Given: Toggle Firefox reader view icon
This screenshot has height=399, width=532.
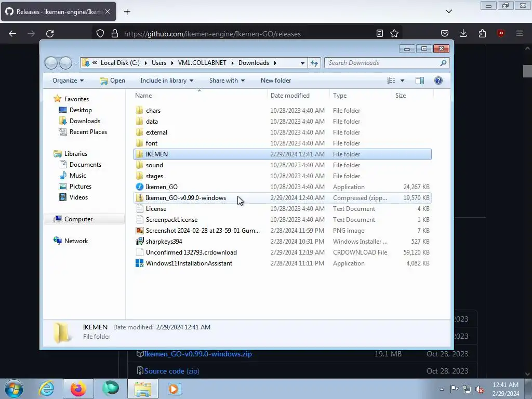Looking at the screenshot, I should pyautogui.click(x=380, y=33).
